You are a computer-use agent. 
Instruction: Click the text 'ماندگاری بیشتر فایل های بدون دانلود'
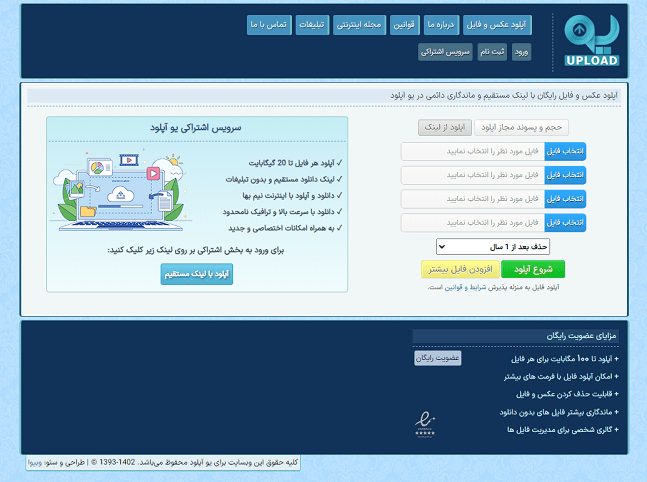click(x=556, y=412)
